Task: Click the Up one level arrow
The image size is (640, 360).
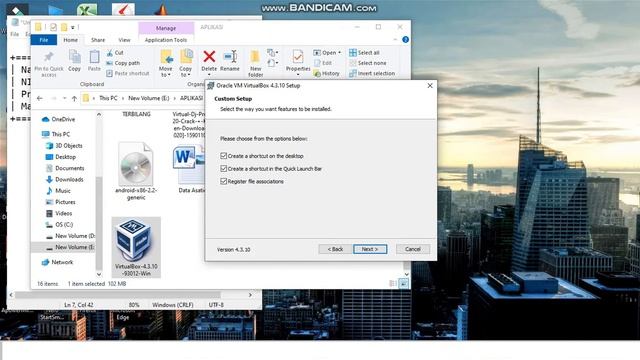Action: point(74,98)
